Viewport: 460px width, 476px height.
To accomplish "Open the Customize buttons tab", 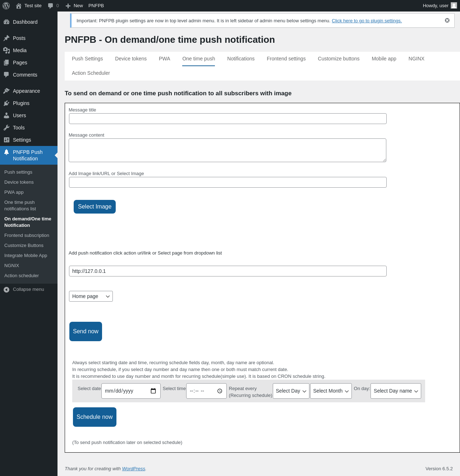I will pyautogui.click(x=339, y=59).
